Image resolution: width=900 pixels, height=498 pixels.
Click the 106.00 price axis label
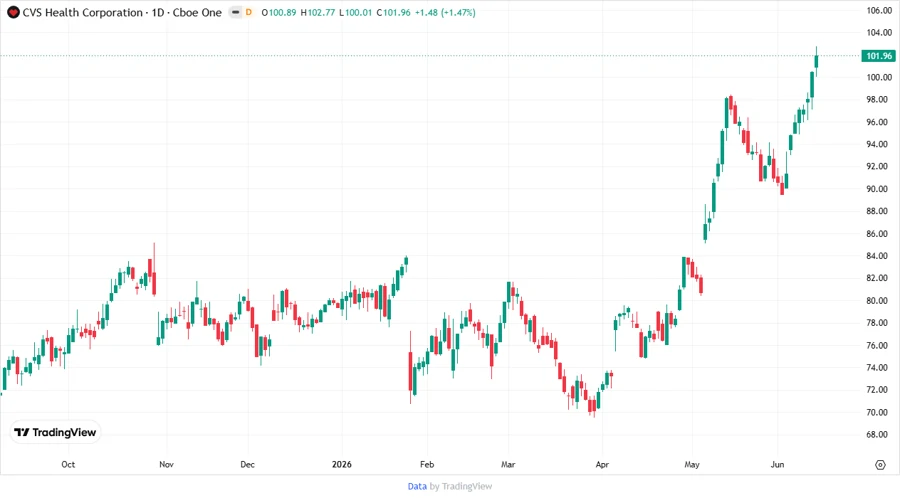(879, 10)
